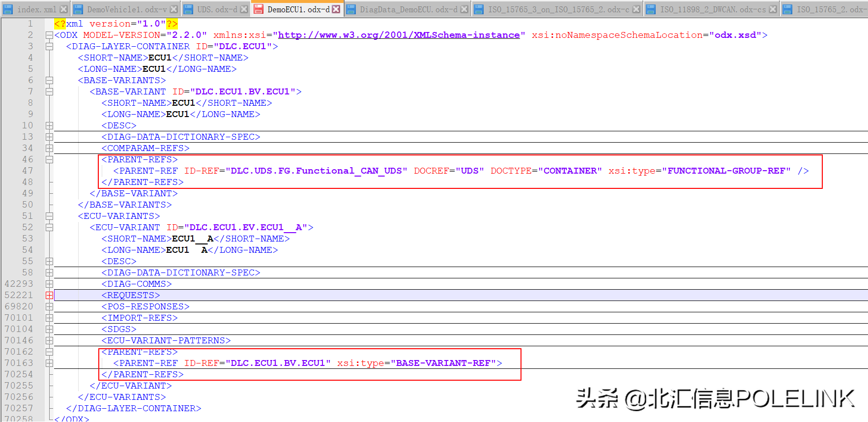This screenshot has width=868, height=422.
Task: Close the UDS.odx-d tab
Action: click(x=244, y=9)
